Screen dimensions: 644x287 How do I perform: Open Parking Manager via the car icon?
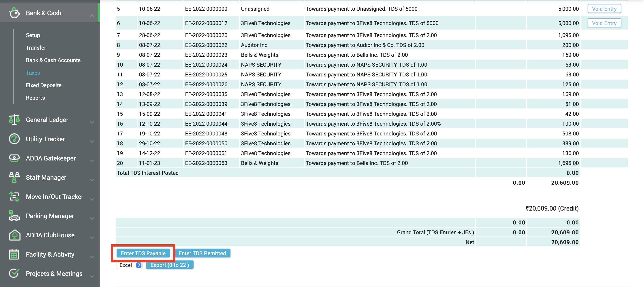point(14,216)
